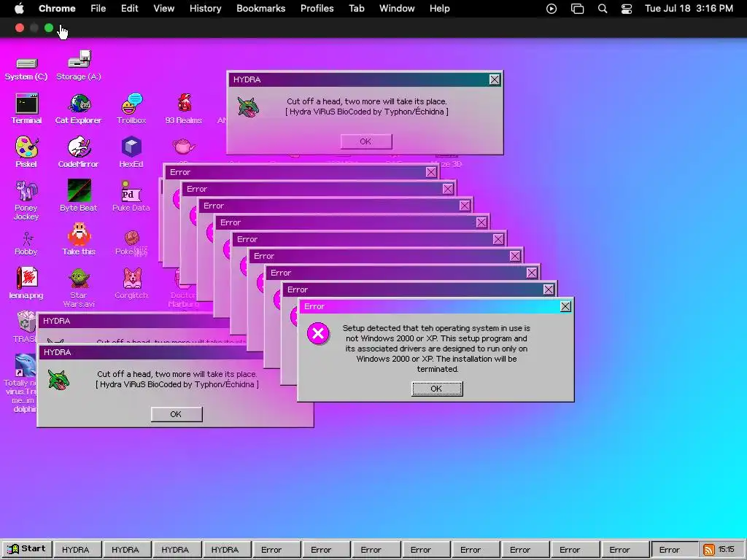Select the pink teapot desktop icon
The height and width of the screenshot is (560, 747).
pyautogui.click(x=184, y=146)
